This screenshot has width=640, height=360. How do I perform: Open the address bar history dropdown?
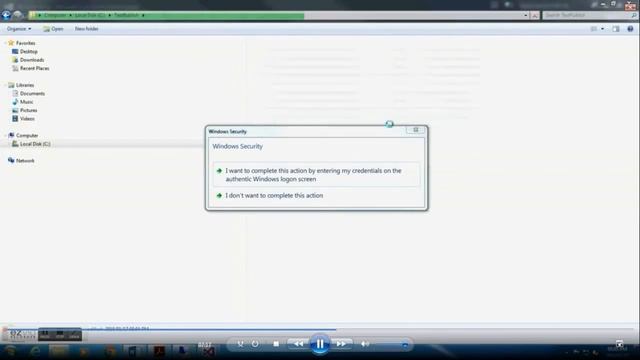point(525,15)
